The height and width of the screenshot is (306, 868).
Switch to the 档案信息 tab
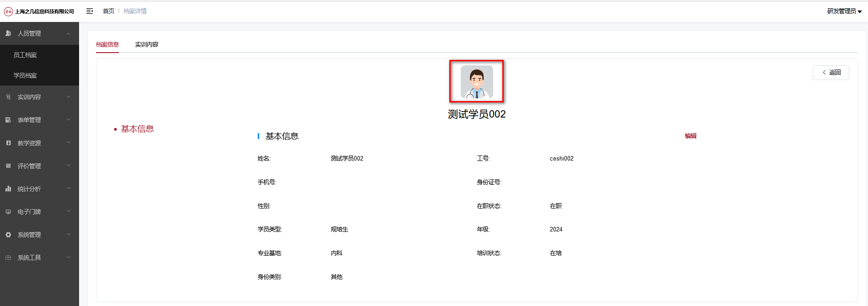[x=107, y=44]
